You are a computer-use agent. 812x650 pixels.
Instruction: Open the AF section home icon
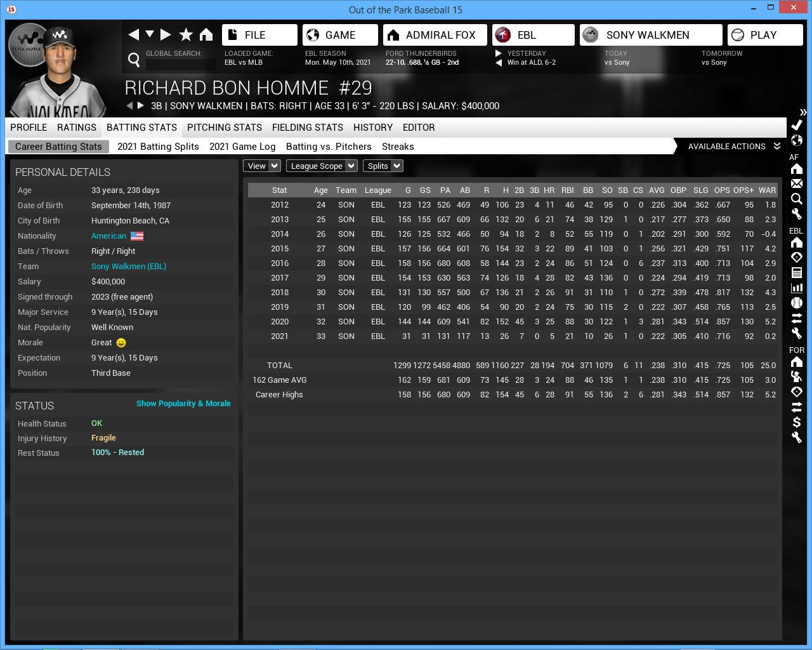pyautogui.click(x=797, y=169)
